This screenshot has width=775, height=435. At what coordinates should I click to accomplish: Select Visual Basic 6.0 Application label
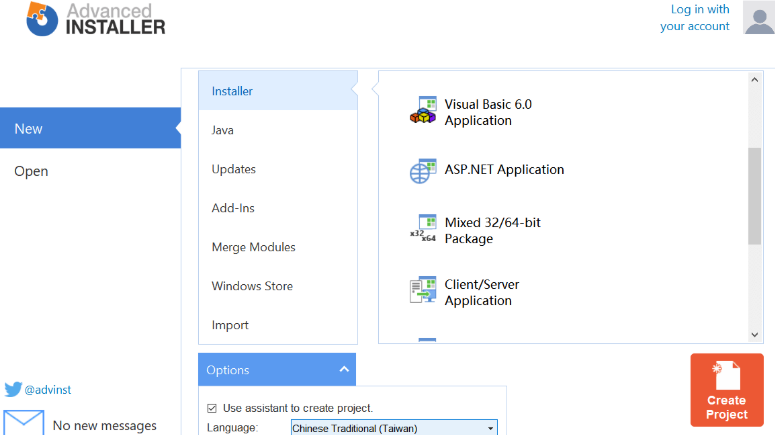[x=488, y=112]
